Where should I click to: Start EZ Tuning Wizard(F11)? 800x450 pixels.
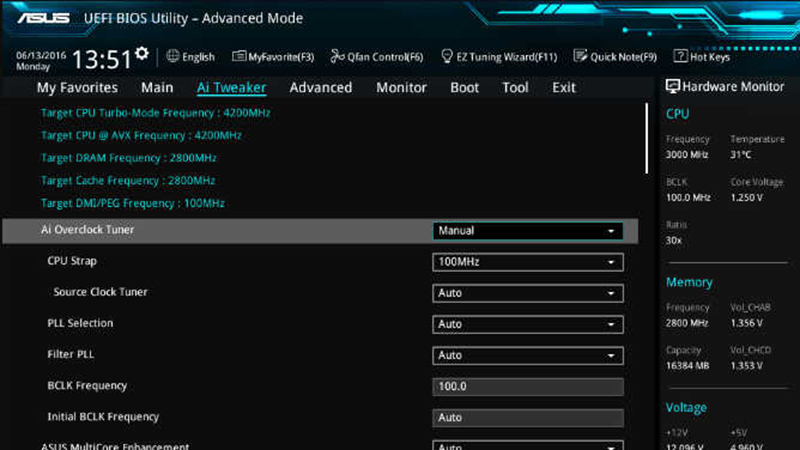coord(507,57)
